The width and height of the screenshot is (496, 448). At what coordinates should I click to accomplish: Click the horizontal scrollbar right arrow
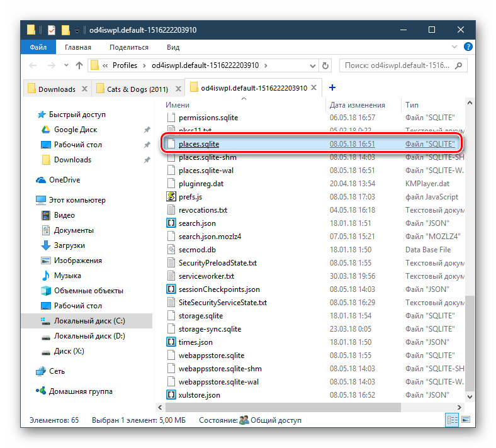pos(459,408)
